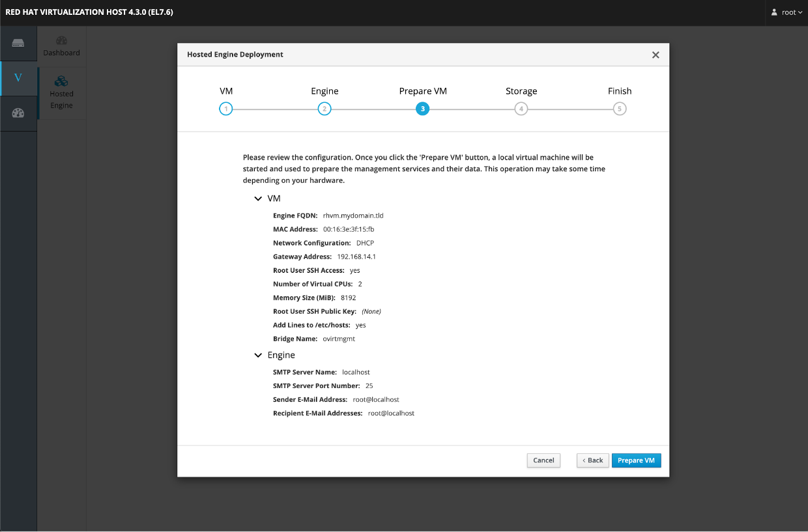Click step 4 Storage circle

click(x=521, y=109)
